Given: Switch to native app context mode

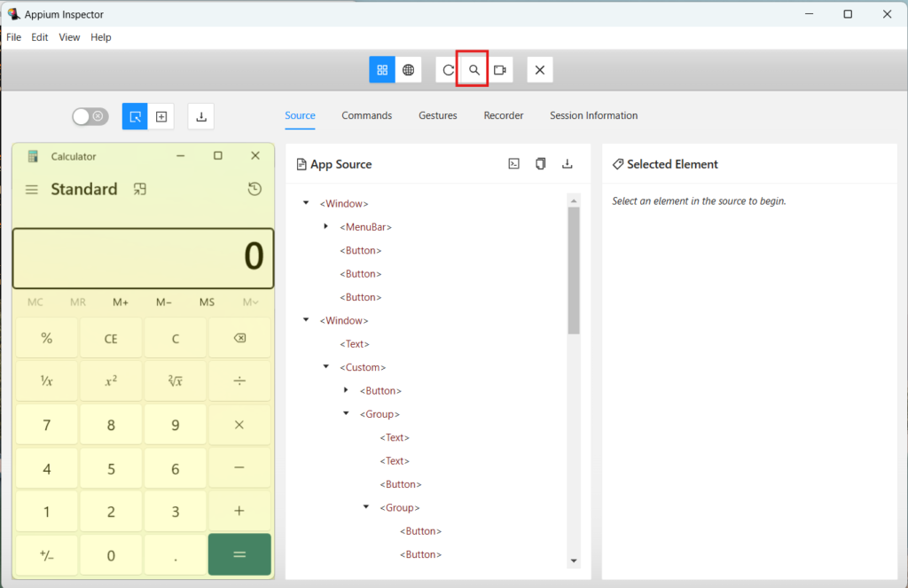Looking at the screenshot, I should point(382,69).
